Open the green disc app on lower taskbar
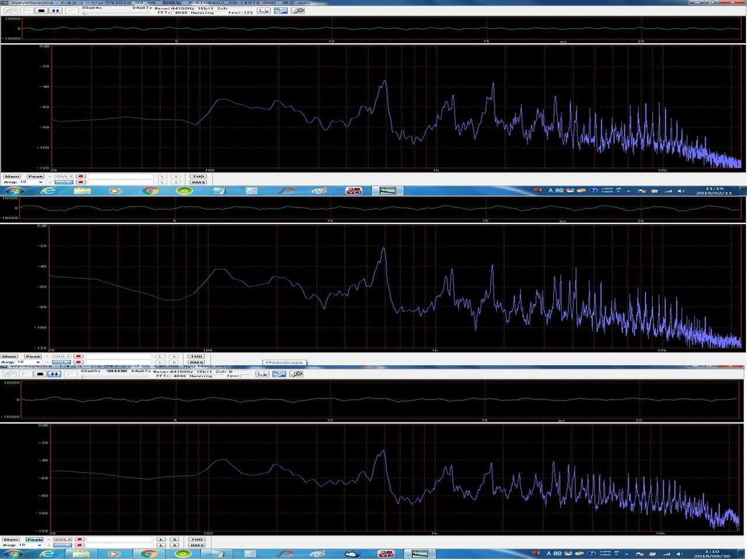Image resolution: width=747 pixels, height=560 pixels. tap(183, 554)
